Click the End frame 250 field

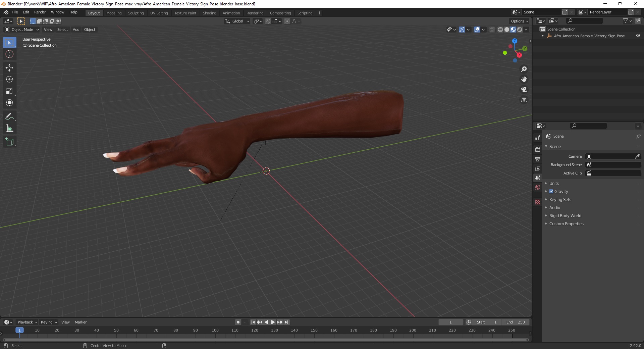click(x=516, y=322)
